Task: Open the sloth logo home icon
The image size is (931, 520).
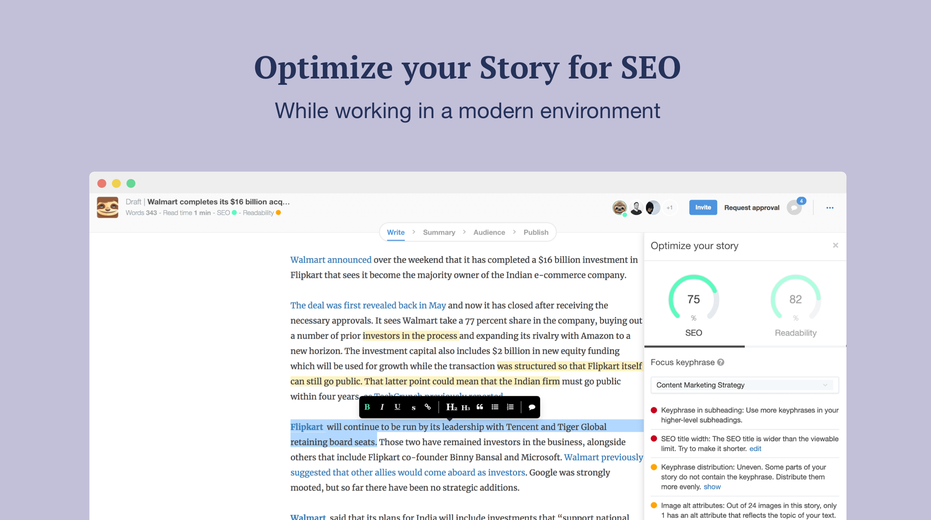Action: coord(107,207)
